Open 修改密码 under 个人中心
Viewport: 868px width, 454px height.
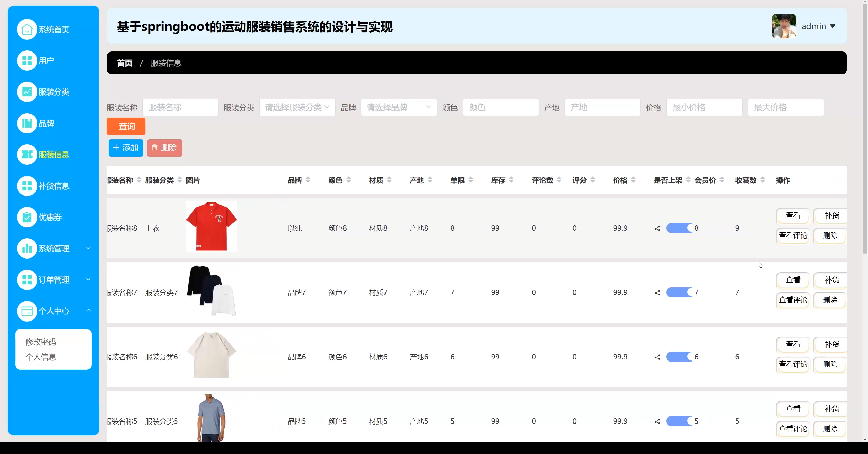(41, 342)
